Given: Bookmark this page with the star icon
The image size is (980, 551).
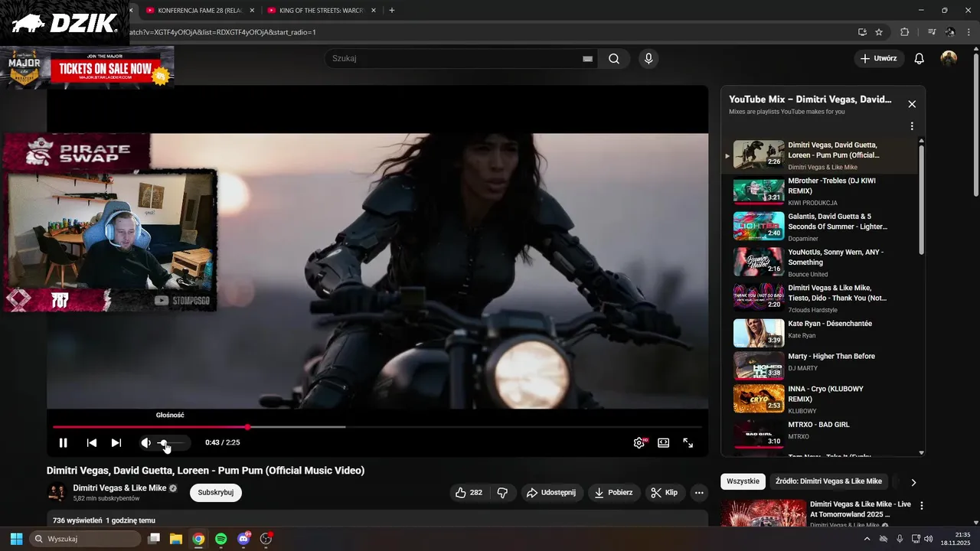Looking at the screenshot, I should (x=879, y=32).
